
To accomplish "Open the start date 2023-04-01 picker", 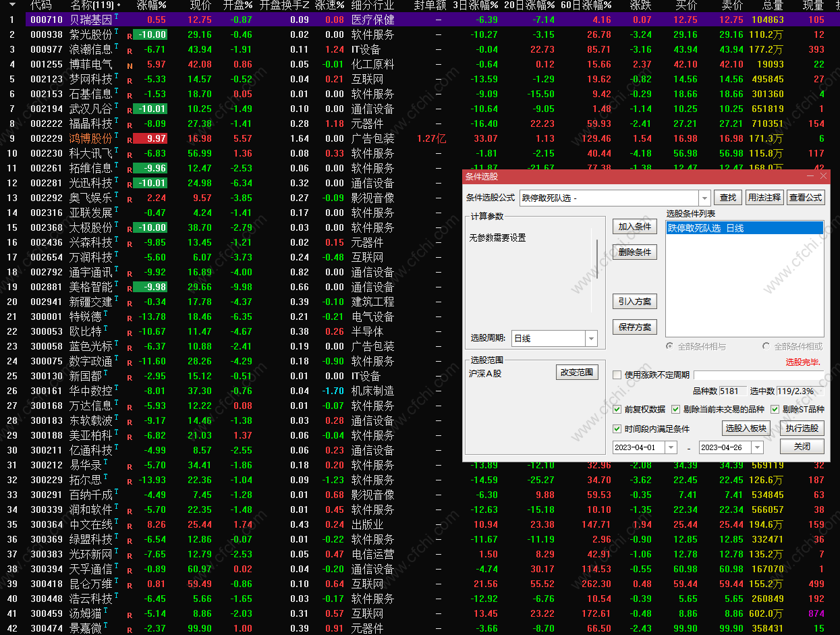I will click(671, 447).
